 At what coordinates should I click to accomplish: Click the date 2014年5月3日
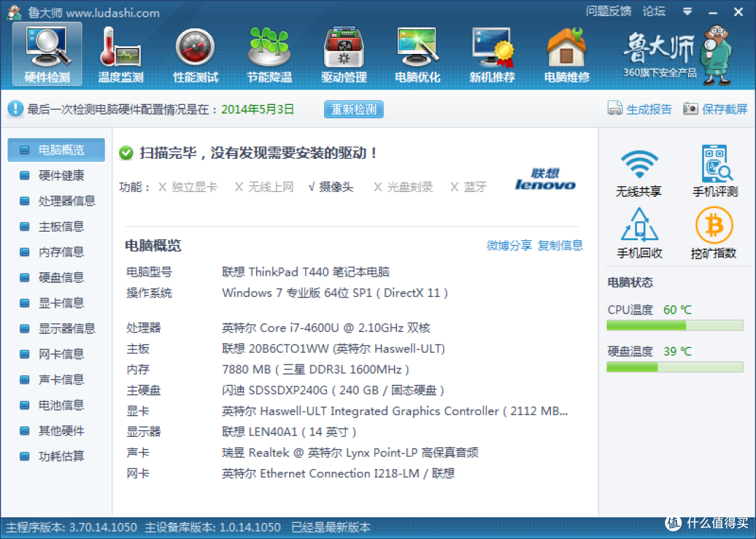(258, 109)
